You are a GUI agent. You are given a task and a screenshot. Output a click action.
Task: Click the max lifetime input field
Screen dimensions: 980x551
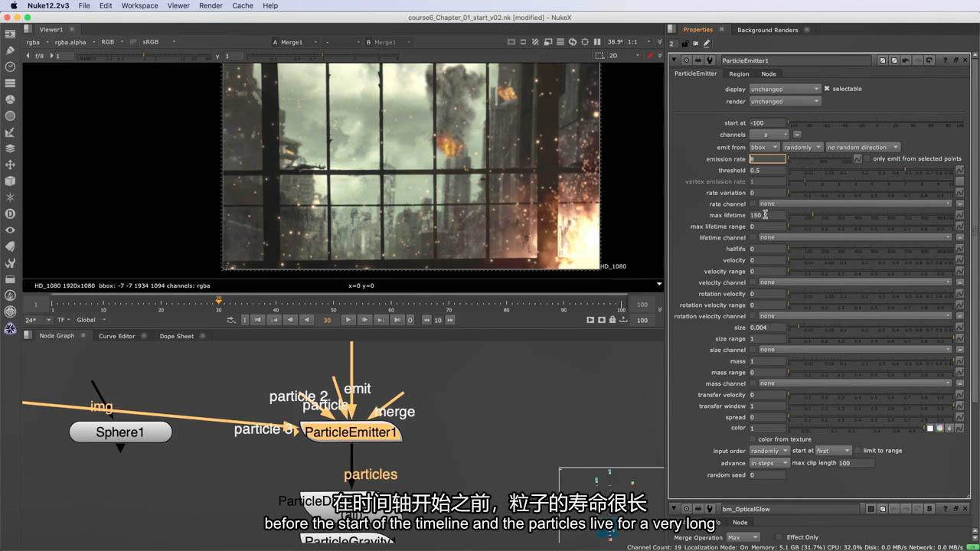tap(767, 215)
